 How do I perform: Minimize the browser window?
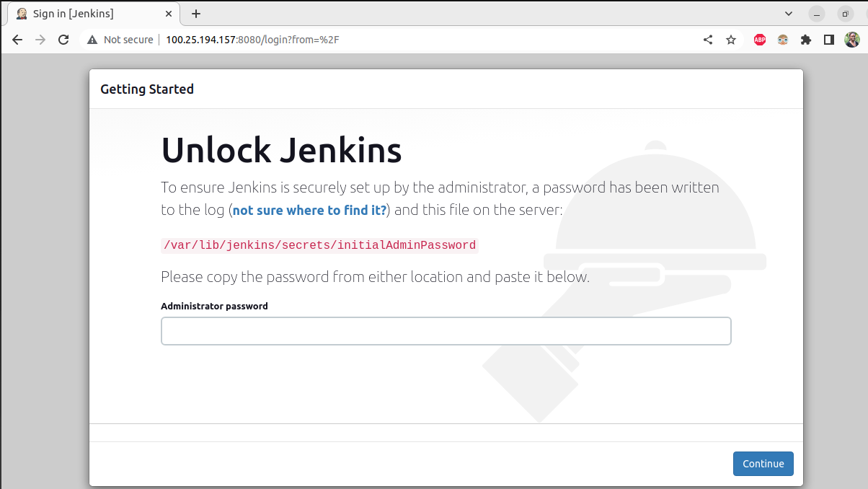coord(816,14)
